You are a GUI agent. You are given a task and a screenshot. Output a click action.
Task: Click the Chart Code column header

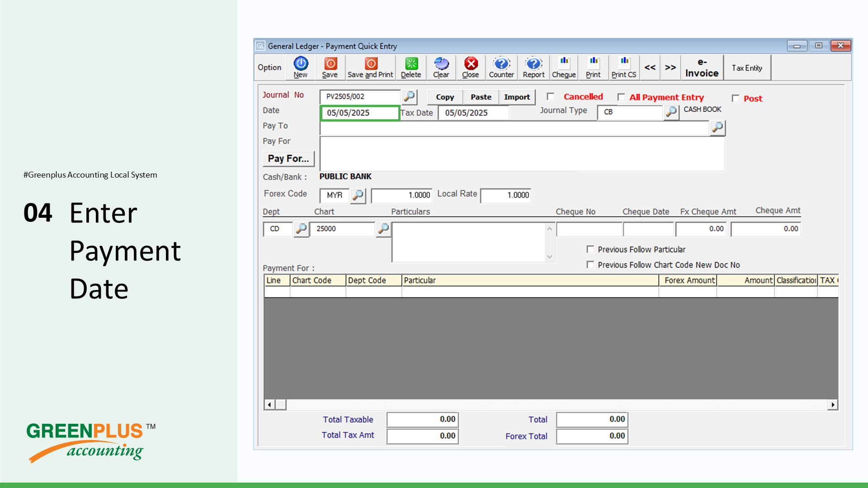318,281
